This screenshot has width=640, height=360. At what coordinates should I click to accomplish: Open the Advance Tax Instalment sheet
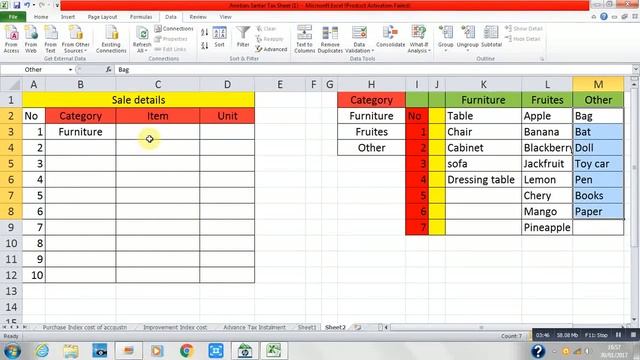(x=254, y=327)
